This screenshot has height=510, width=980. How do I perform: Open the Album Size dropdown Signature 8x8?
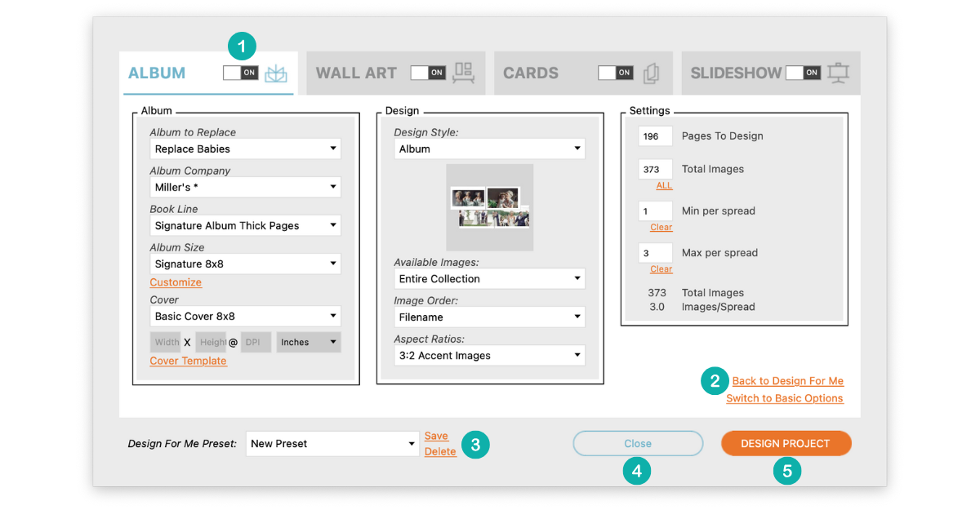tap(246, 264)
